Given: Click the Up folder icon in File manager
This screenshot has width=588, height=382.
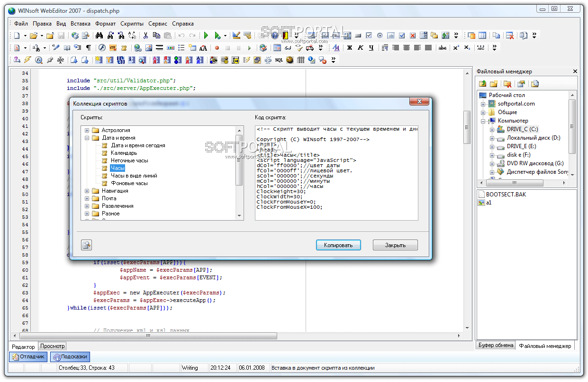Looking at the screenshot, I should pos(482,84).
